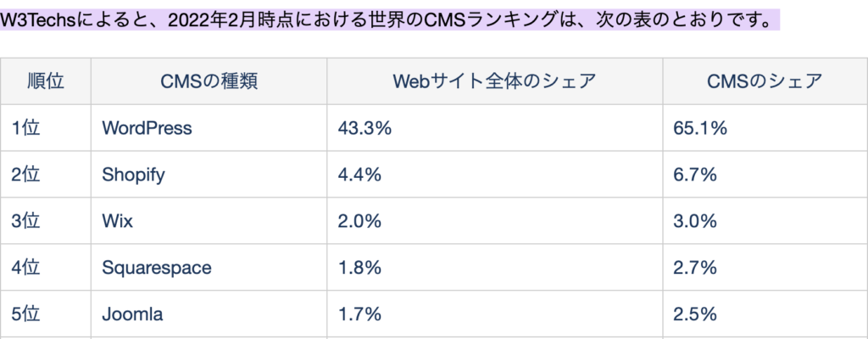
Task: Click the 5位 rank cell
Action: pos(25,314)
